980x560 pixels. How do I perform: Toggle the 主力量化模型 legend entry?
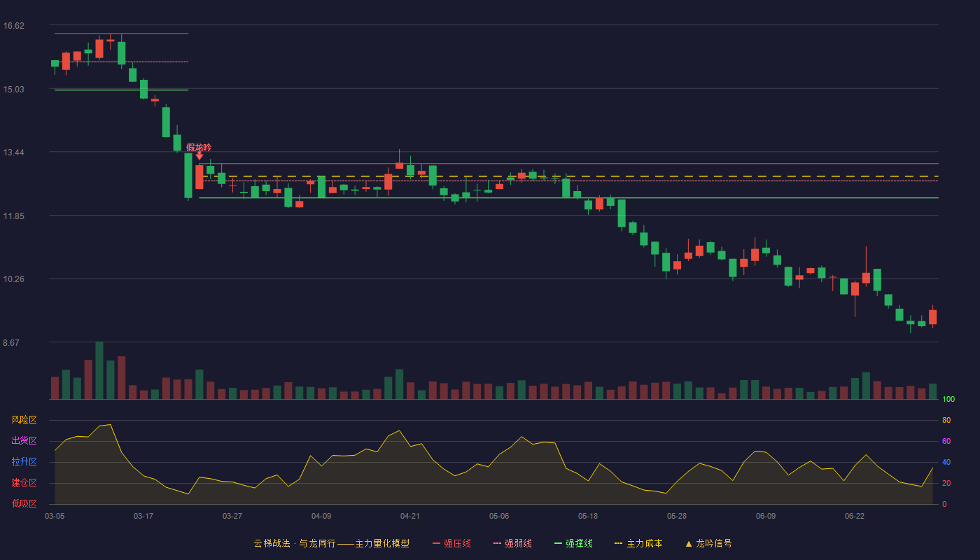click(x=331, y=543)
